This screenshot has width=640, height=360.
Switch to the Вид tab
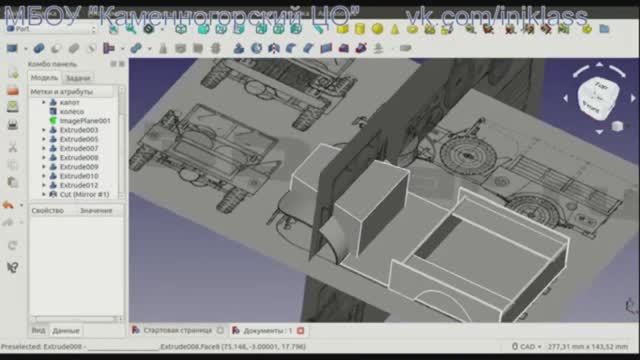point(38,330)
